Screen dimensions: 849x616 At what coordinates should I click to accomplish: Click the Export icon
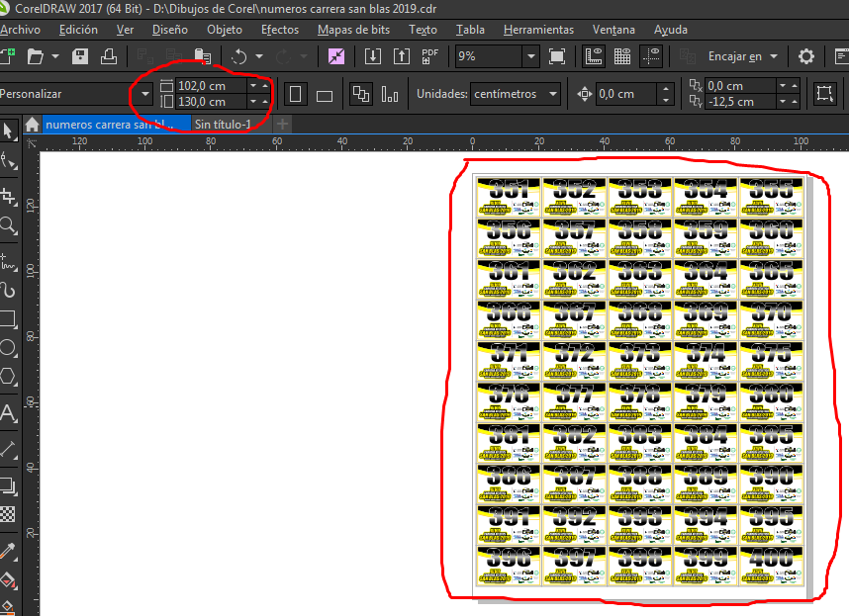[401, 56]
